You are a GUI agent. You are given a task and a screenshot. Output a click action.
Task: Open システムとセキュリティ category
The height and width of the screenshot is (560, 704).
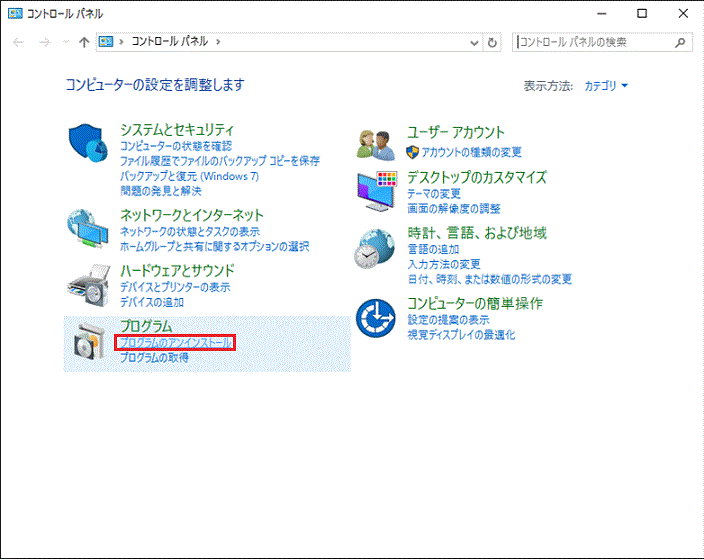[177, 129]
